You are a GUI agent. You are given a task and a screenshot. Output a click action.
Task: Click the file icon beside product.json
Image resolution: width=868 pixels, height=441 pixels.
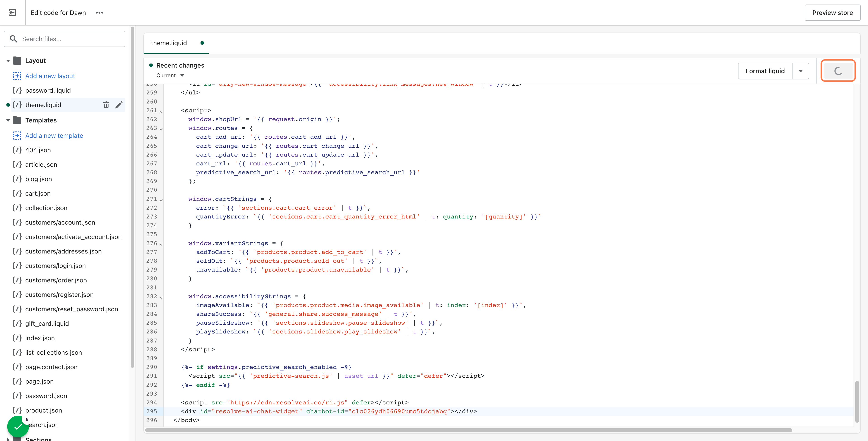point(17,410)
